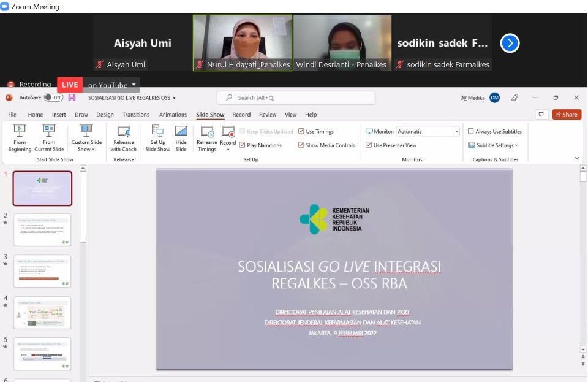Click the PowerPoint app logo icon

click(x=9, y=97)
